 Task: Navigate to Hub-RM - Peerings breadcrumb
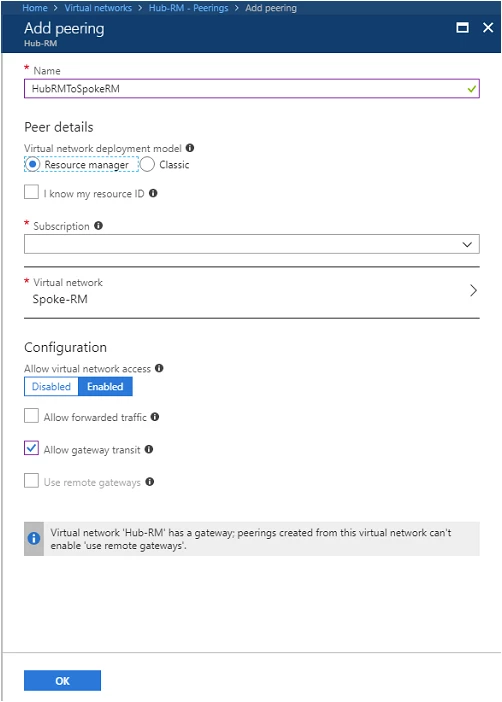tap(189, 8)
